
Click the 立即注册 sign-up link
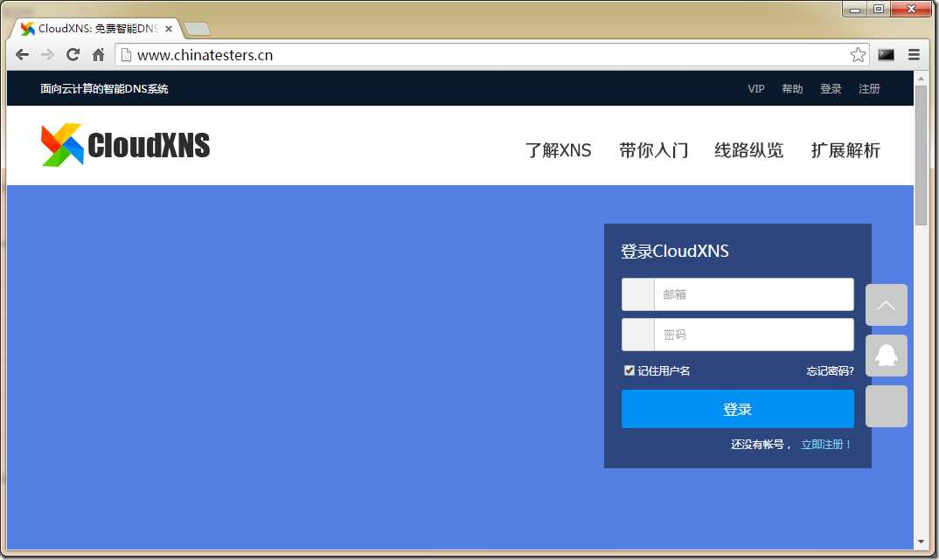(826, 444)
